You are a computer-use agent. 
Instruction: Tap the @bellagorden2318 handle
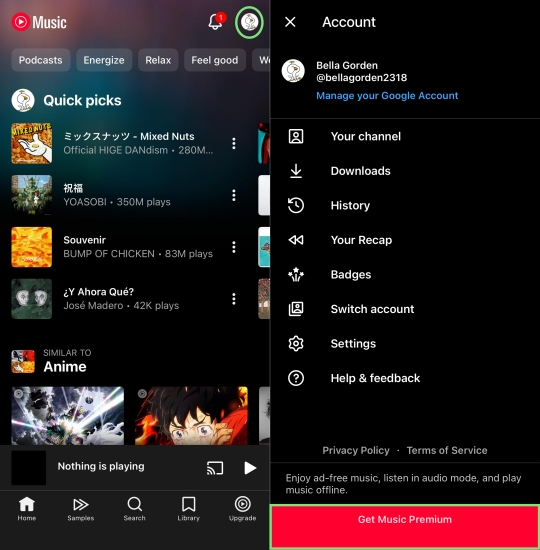[x=361, y=78]
